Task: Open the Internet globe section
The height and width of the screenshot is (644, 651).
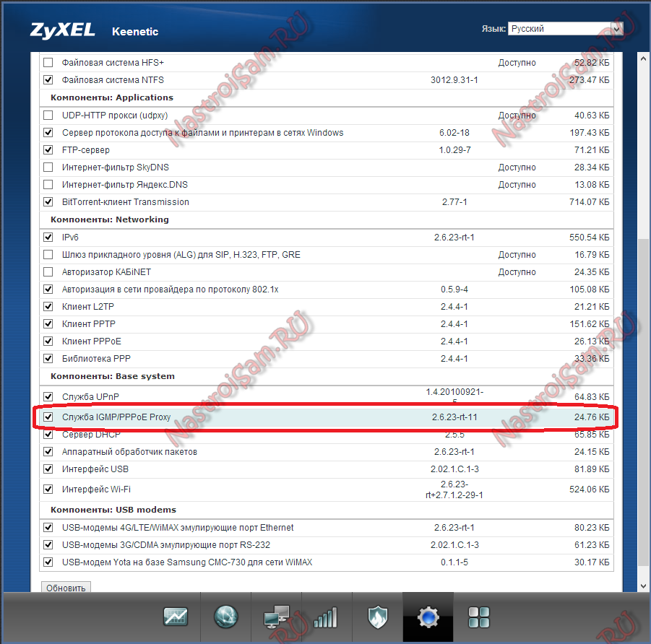Action: click(x=226, y=617)
